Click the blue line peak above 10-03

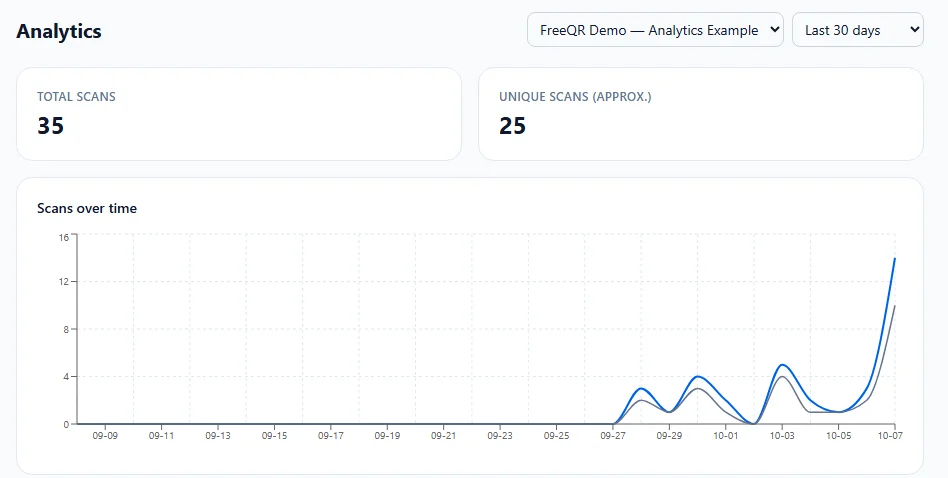coord(782,365)
